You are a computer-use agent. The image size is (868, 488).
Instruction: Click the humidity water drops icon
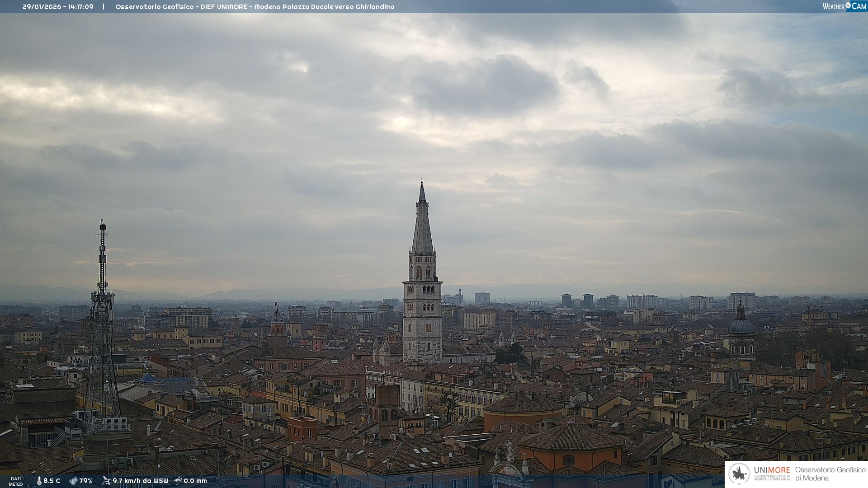(x=73, y=481)
